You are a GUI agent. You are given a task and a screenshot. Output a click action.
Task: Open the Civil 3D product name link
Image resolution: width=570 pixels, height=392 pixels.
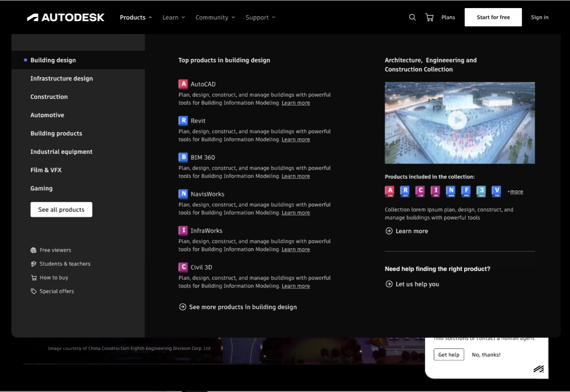pyautogui.click(x=201, y=267)
